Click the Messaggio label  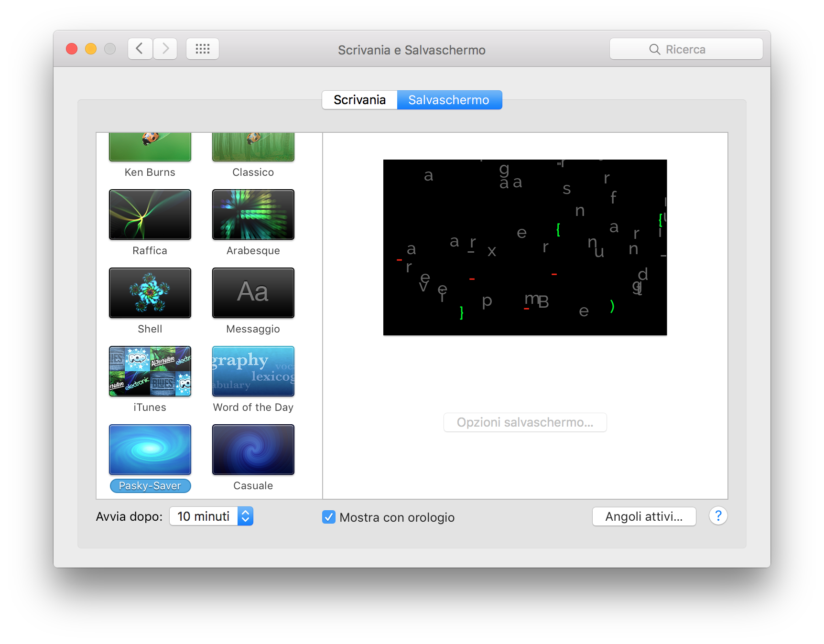253,329
